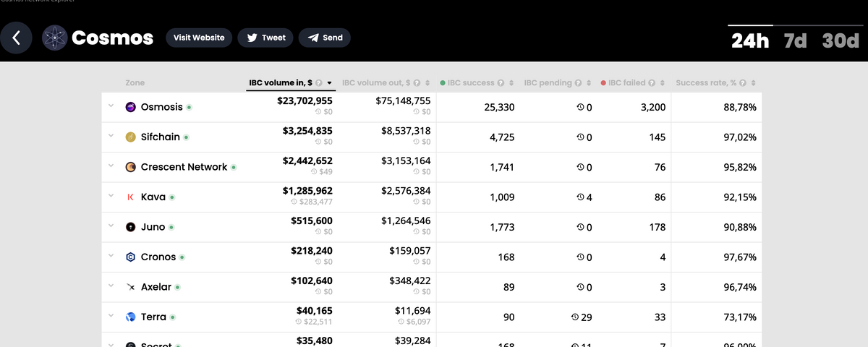Viewport: 868px width, 347px height.
Task: Switch to the 30d period tab
Action: (840, 40)
